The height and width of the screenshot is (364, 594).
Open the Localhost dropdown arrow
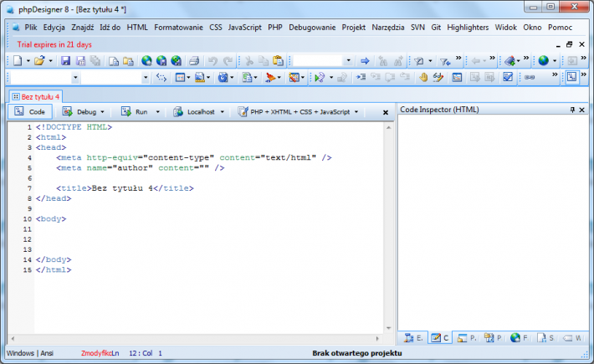tap(222, 112)
